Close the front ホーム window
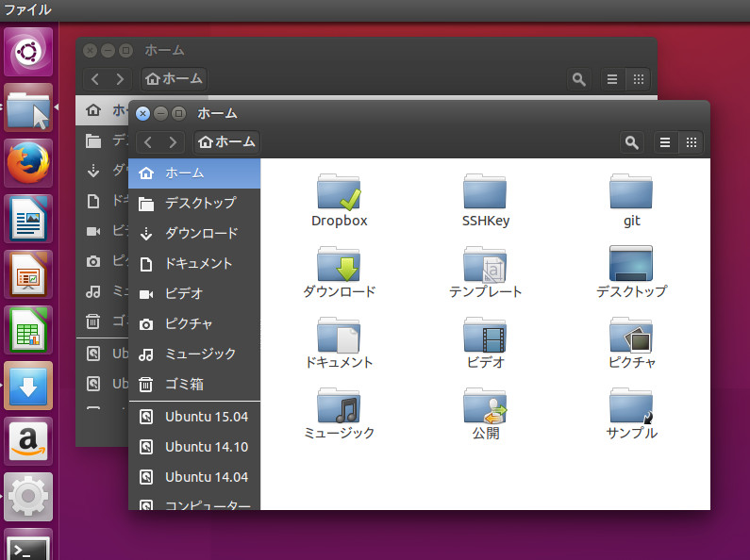This screenshot has height=560, width=750. [143, 114]
